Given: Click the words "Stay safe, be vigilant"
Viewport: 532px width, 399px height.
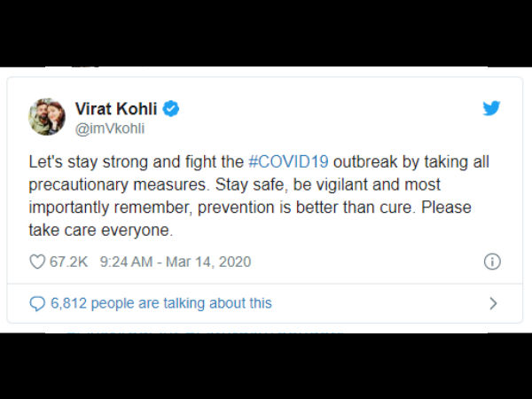Looking at the screenshot, I should point(292,184).
